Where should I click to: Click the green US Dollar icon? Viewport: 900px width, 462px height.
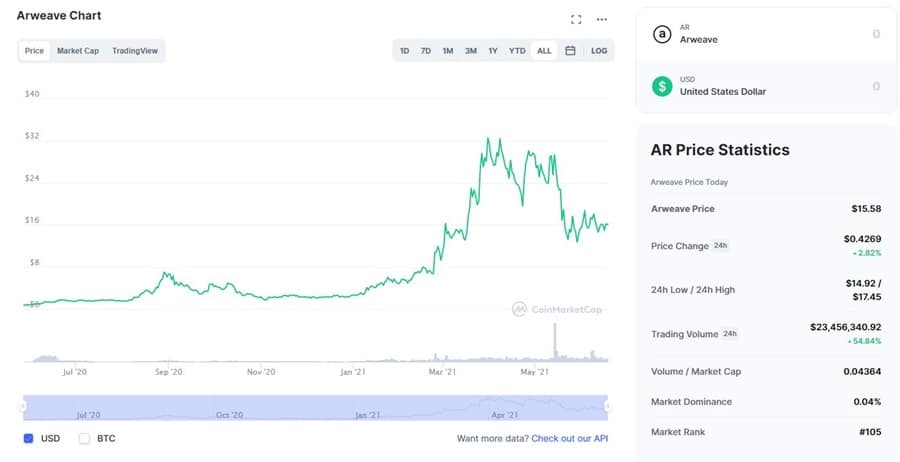tap(662, 86)
